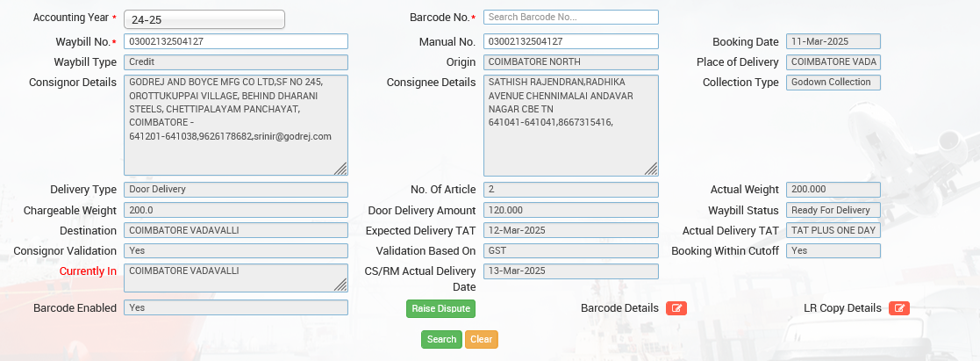980x361 pixels.
Task: Click the Collection Type field
Action: pos(833,83)
